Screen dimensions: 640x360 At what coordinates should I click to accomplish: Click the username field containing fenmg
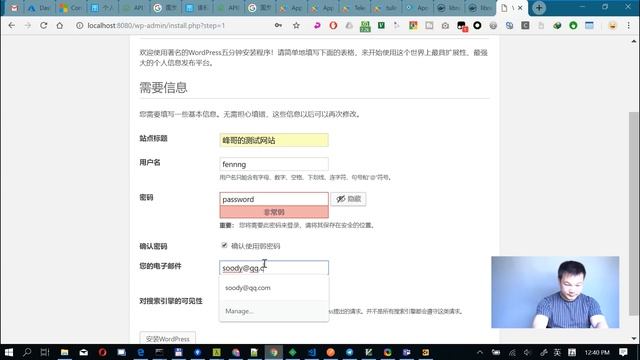(x=274, y=164)
